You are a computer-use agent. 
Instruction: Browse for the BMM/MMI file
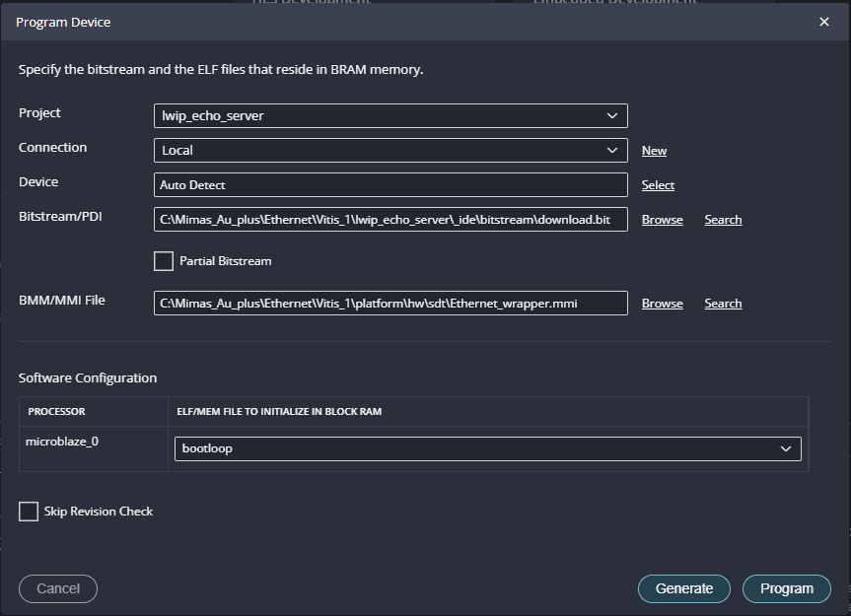pyautogui.click(x=662, y=304)
